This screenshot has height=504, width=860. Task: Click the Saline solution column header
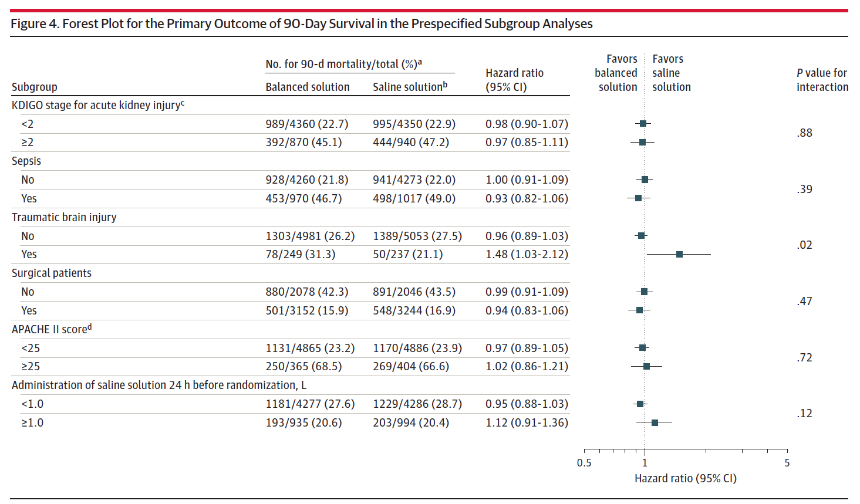point(410,87)
